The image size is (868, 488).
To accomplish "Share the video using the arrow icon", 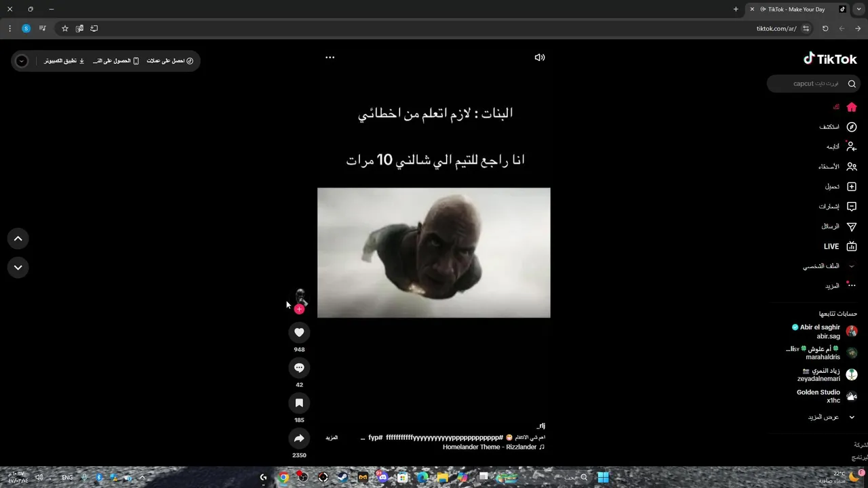I will [x=299, y=438].
